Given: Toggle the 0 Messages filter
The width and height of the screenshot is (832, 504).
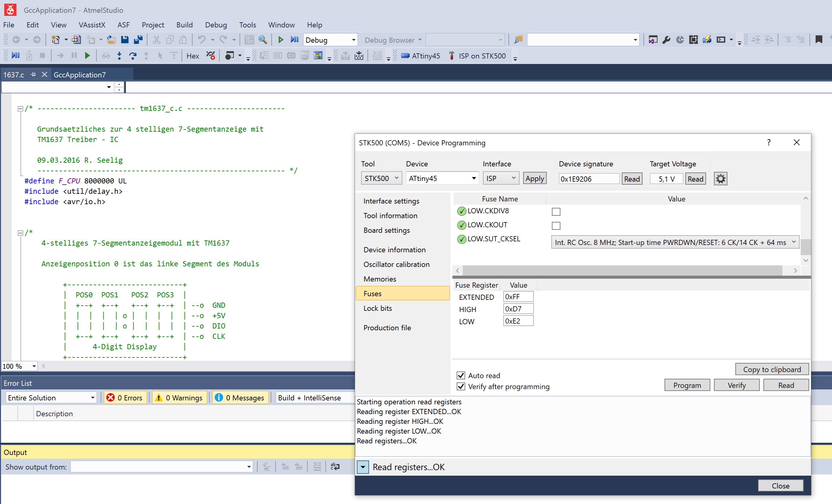Looking at the screenshot, I should pos(241,398).
